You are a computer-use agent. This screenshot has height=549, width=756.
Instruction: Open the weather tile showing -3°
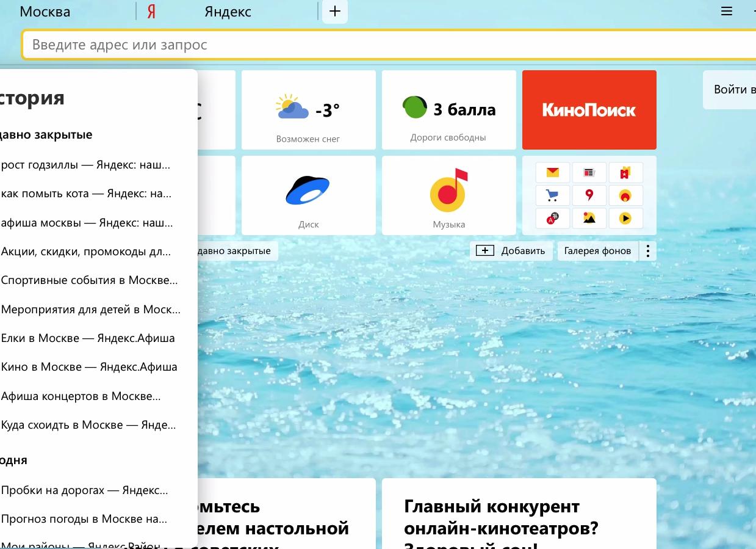click(x=308, y=110)
